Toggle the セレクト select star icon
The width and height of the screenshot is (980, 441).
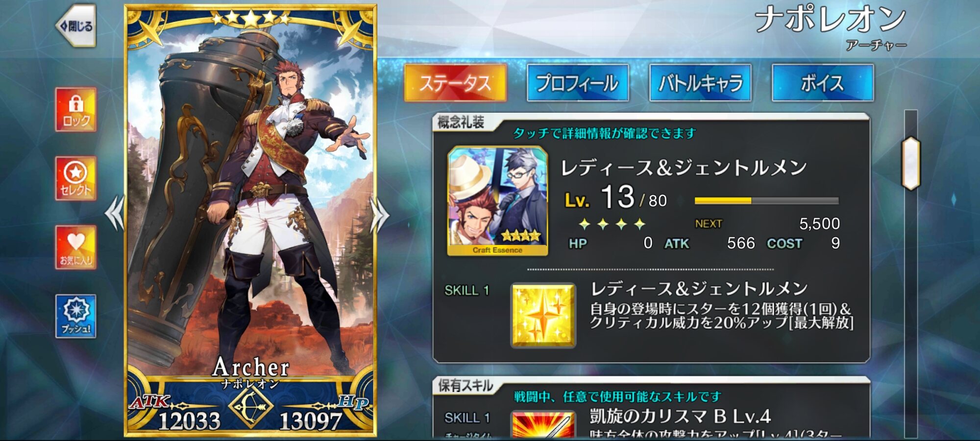pos(75,178)
